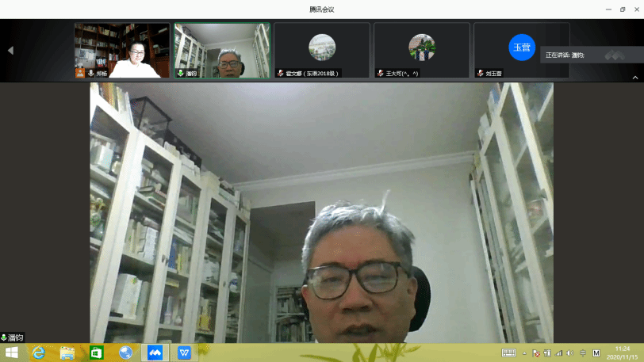Open the WPS Office taskbar icon

coord(185,353)
